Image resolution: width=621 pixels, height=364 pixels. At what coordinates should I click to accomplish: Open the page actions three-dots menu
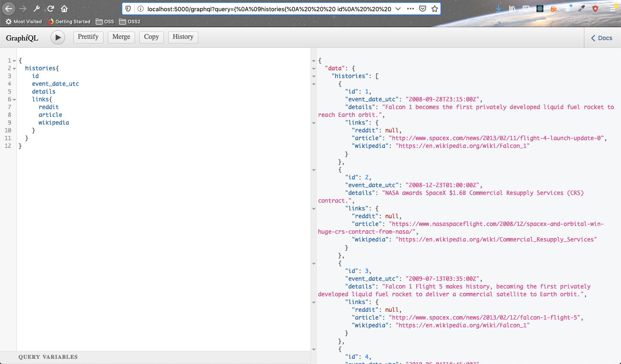[411, 9]
